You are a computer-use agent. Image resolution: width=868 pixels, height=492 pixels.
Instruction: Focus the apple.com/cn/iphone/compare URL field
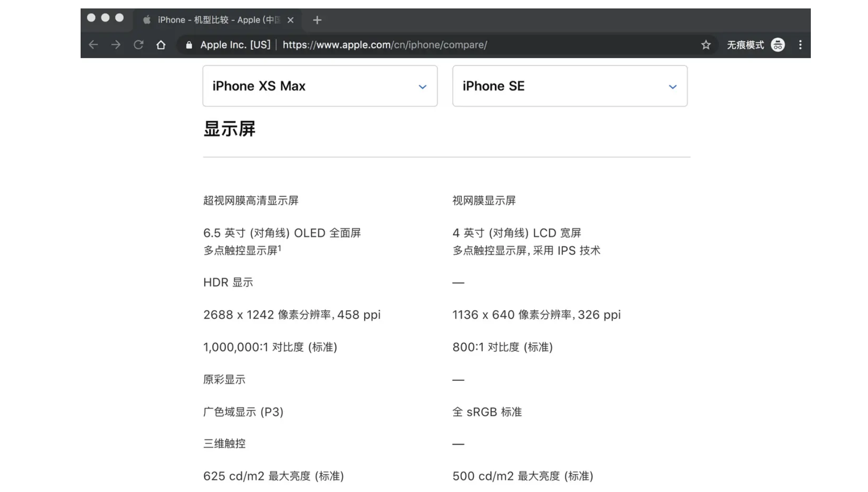[x=384, y=45]
